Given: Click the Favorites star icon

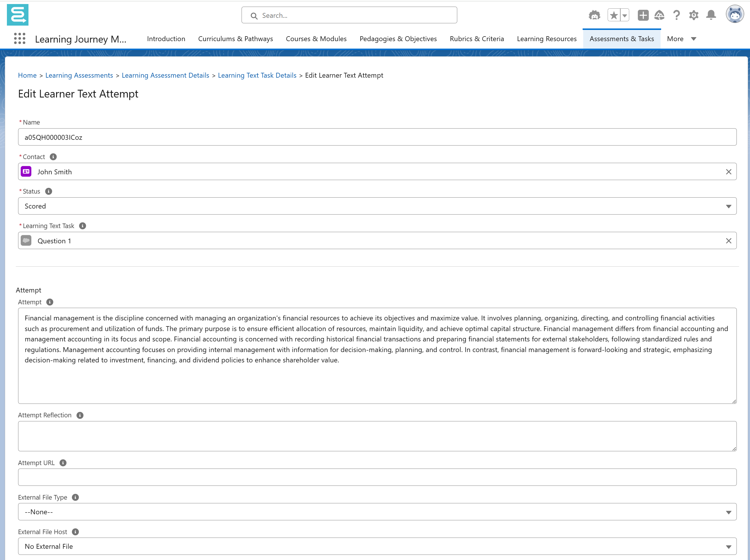Looking at the screenshot, I should [x=614, y=15].
